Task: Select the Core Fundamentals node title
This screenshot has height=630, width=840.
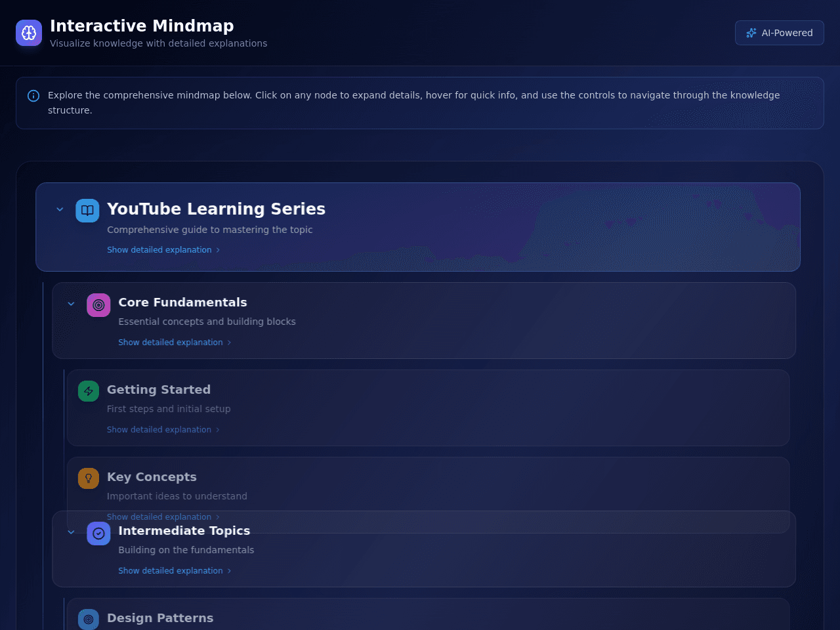Action: (182, 303)
